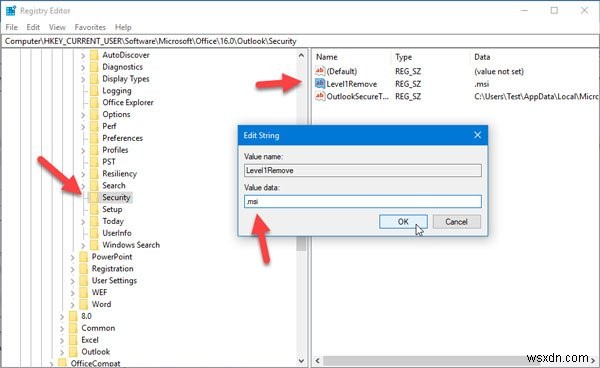Expand the Options key
Image resolution: width=600 pixels, height=368 pixels.
[x=83, y=115]
